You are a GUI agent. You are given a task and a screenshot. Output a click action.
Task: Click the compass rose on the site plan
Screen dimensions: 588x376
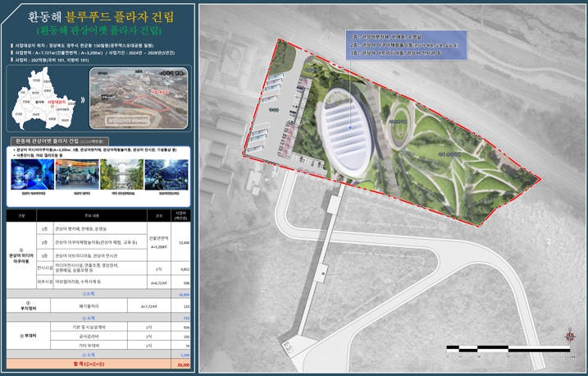click(566, 336)
